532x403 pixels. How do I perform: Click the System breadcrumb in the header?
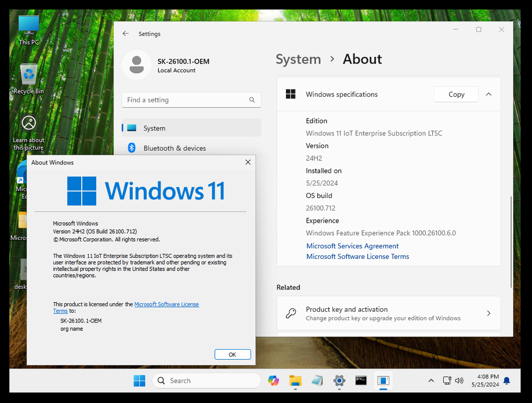(298, 59)
